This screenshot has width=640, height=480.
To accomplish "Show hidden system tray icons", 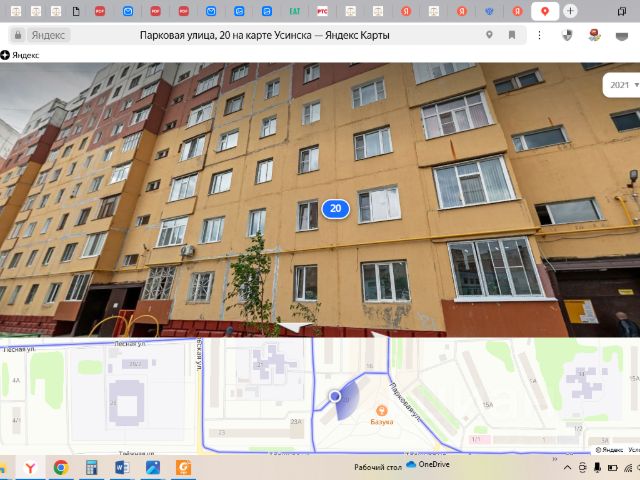I will 567,468.
